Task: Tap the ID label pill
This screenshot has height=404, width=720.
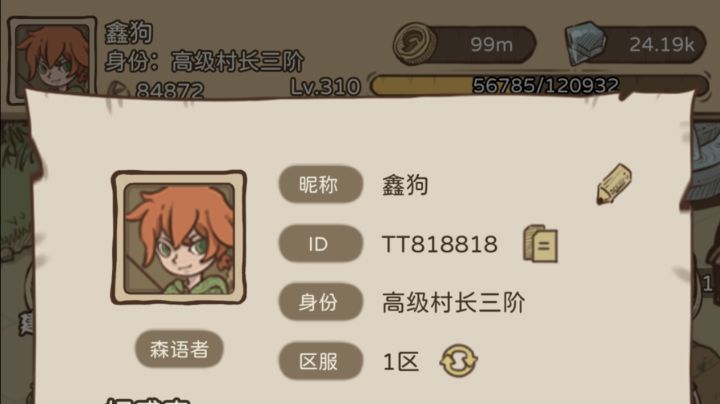Action: click(321, 243)
